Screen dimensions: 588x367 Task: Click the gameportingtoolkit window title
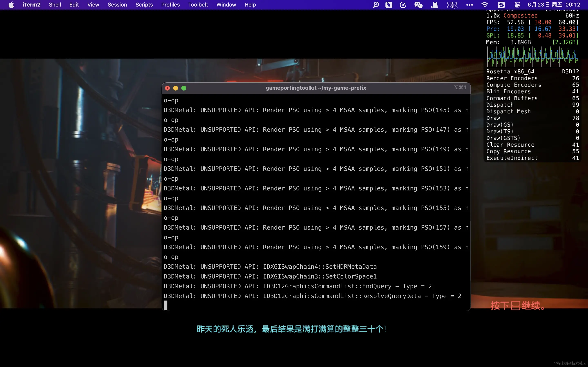click(x=315, y=88)
